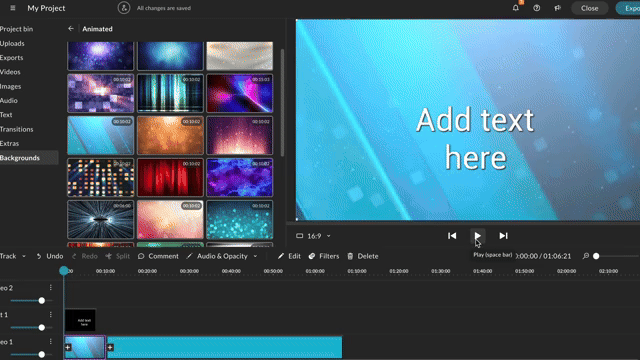
Task: Click the collaborator avatar icon
Action: pyautogui.click(x=124, y=8)
